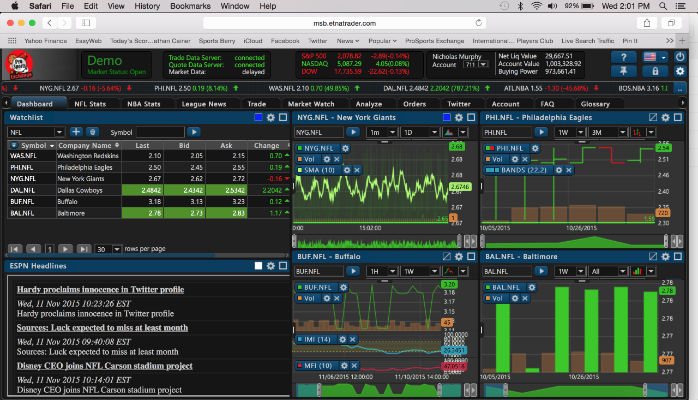The width and height of the screenshot is (698, 400).
Task: Open settings gear of the BAL.NFL chart panel
Action: (666, 256)
